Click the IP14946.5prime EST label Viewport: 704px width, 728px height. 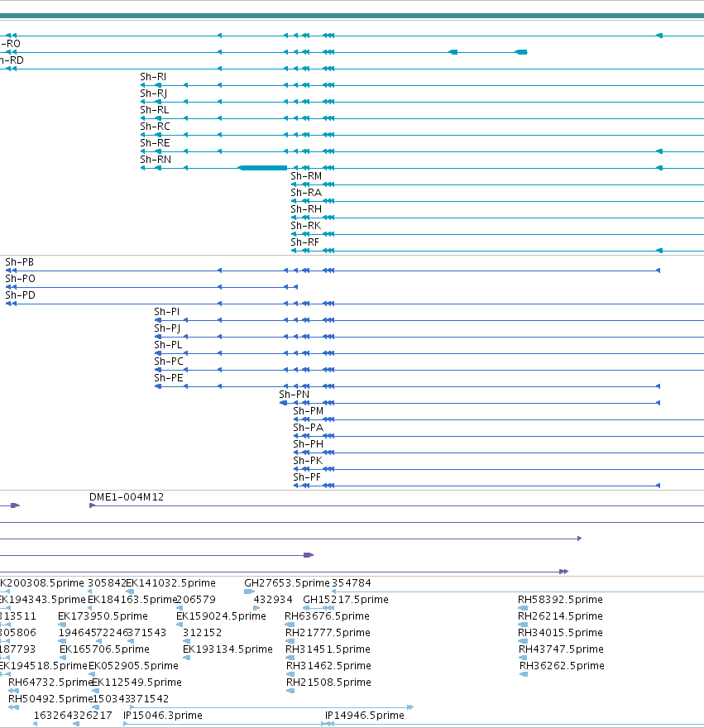click(365, 716)
